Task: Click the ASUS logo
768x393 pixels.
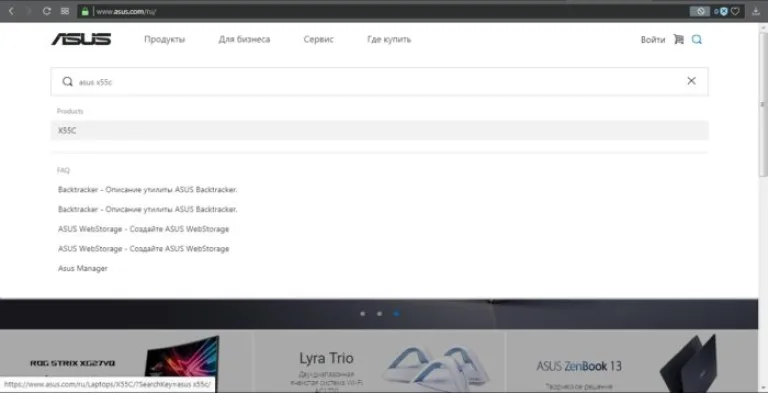Action: (x=81, y=39)
